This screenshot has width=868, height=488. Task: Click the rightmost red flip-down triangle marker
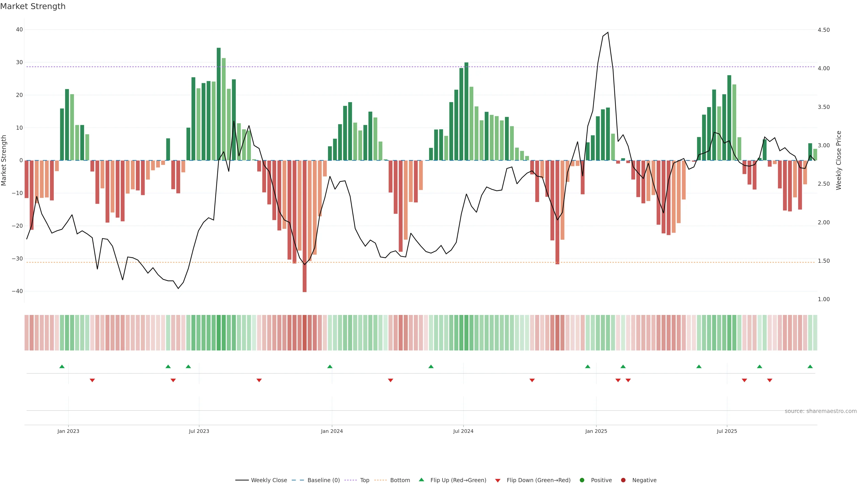click(770, 380)
